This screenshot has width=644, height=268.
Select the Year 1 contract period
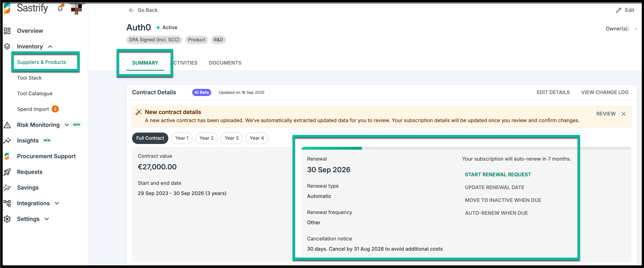pos(181,138)
